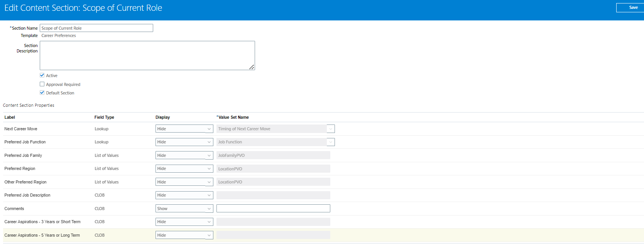The width and height of the screenshot is (644, 249).
Task: Click the Career Preferences template text
Action: coord(59,35)
